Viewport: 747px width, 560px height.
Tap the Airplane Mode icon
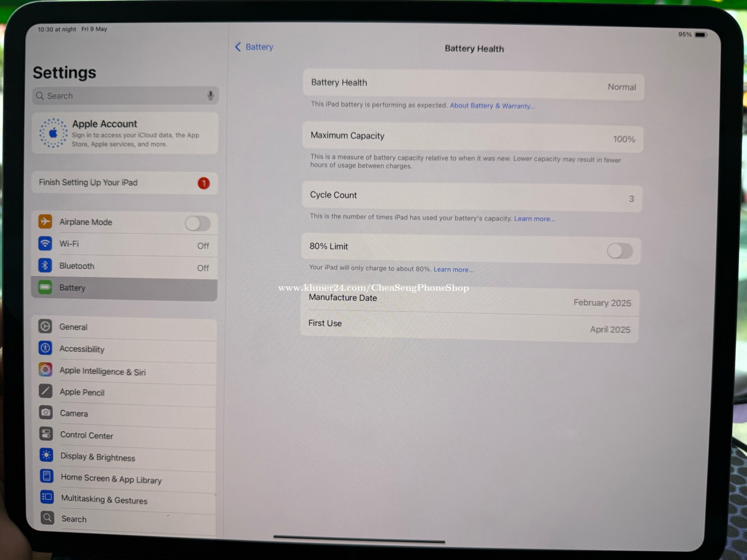point(45,221)
